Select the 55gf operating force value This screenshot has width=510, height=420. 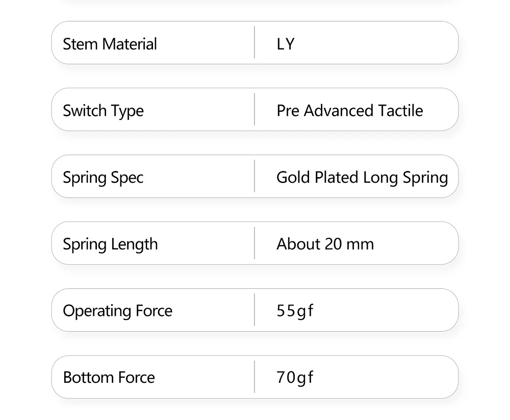pos(295,311)
